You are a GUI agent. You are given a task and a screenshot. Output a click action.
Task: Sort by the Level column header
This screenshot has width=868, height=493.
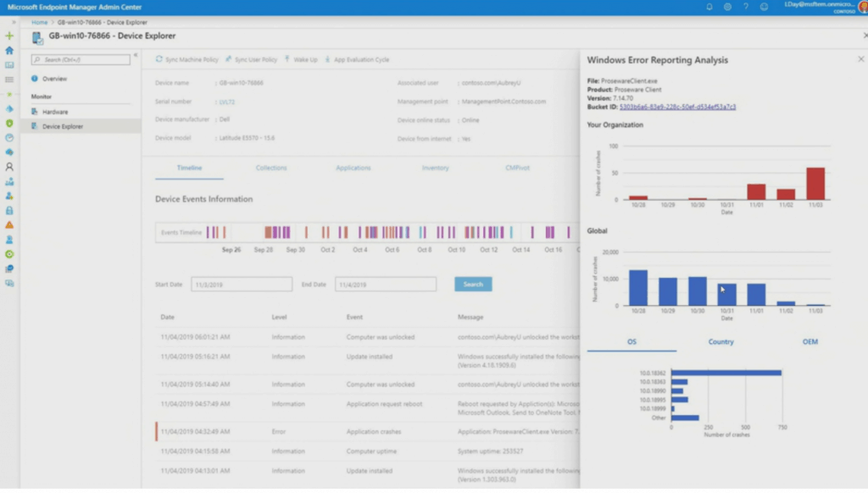(x=279, y=317)
